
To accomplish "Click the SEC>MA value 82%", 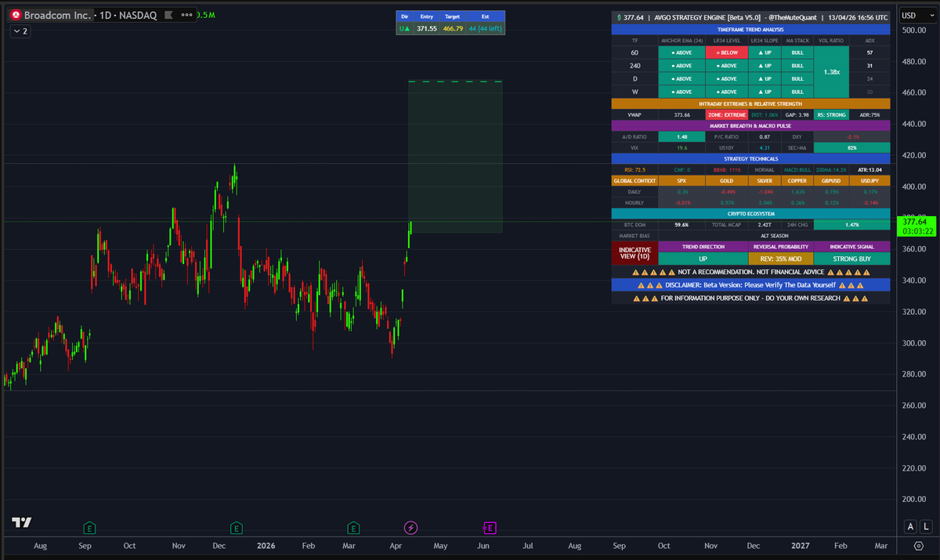I will pyautogui.click(x=851, y=147).
